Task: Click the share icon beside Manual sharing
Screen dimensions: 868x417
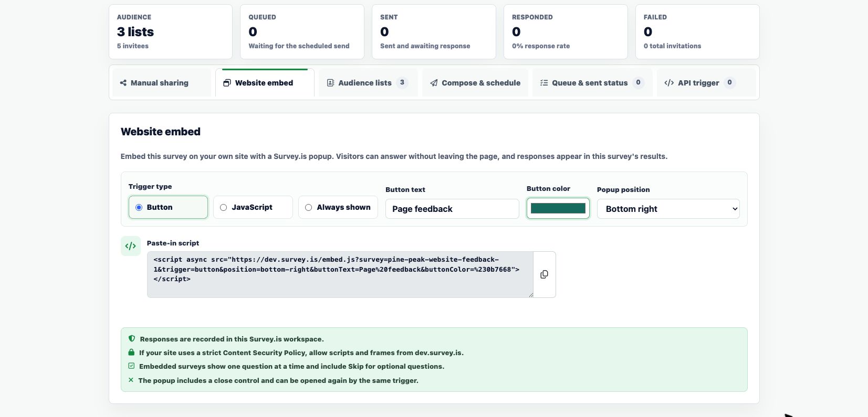Action: [123, 83]
